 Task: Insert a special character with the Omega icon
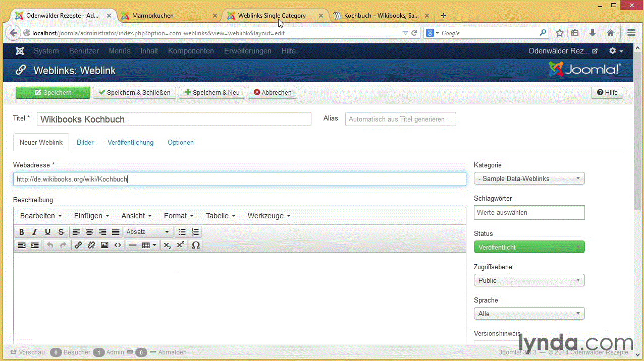(195, 245)
